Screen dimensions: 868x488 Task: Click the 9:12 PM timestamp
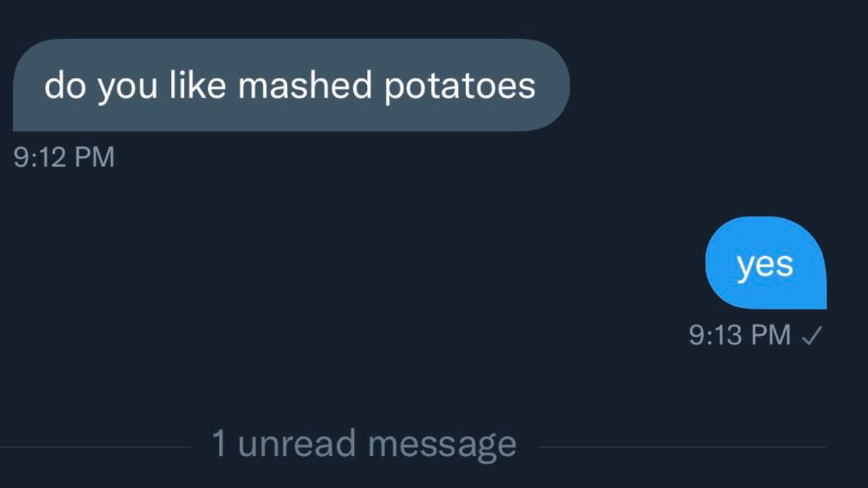pos(64,157)
